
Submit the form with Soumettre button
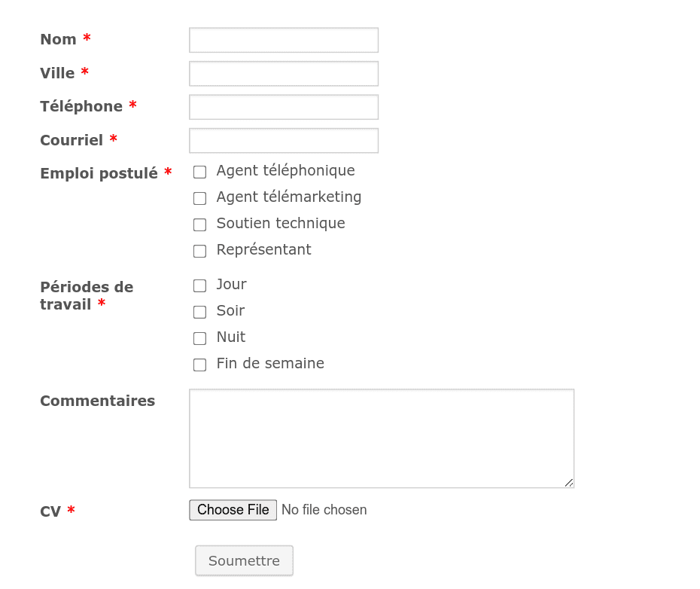click(x=244, y=560)
